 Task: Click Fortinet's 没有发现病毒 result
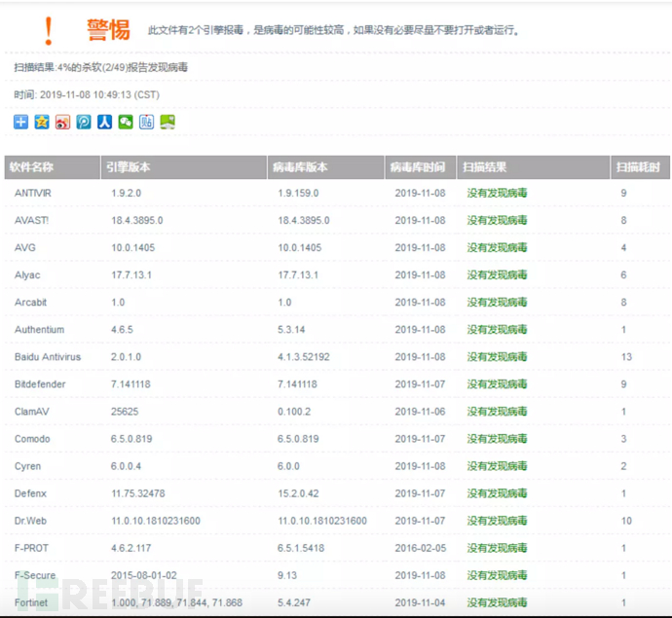pos(497,603)
